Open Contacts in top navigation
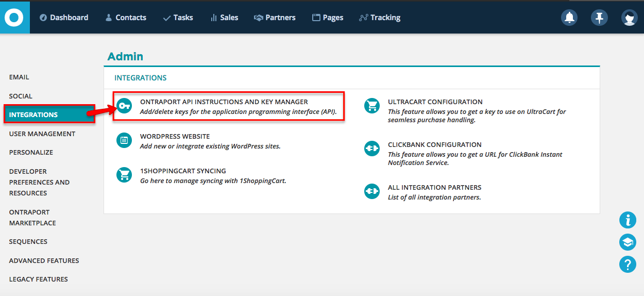Viewport: 644px width, 296px height. tap(126, 18)
